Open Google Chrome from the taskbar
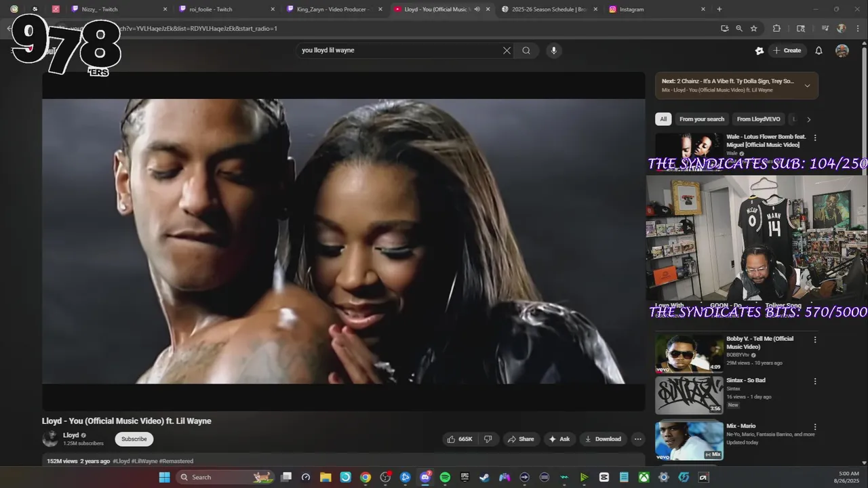868x488 pixels. point(366,477)
